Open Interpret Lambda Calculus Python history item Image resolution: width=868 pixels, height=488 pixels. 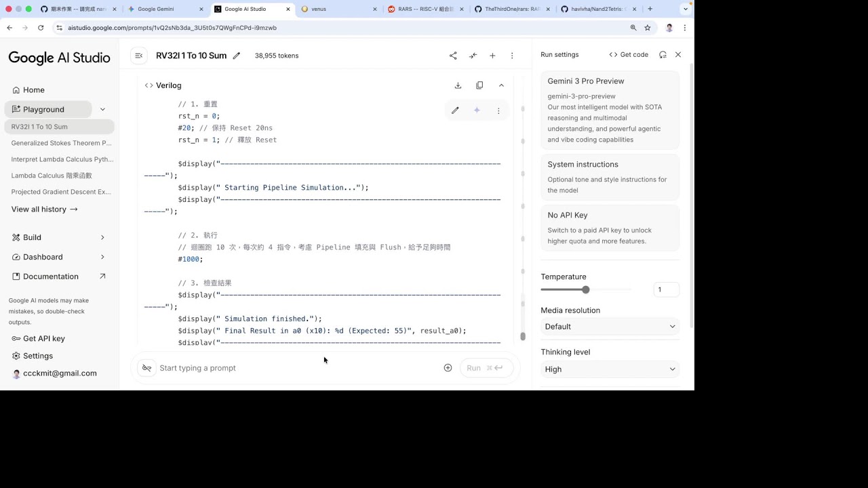[61, 159]
